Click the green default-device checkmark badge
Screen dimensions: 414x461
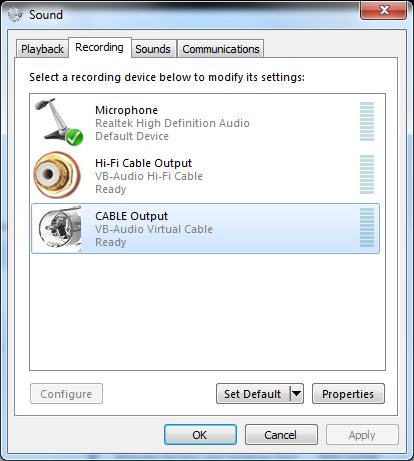pos(74,137)
